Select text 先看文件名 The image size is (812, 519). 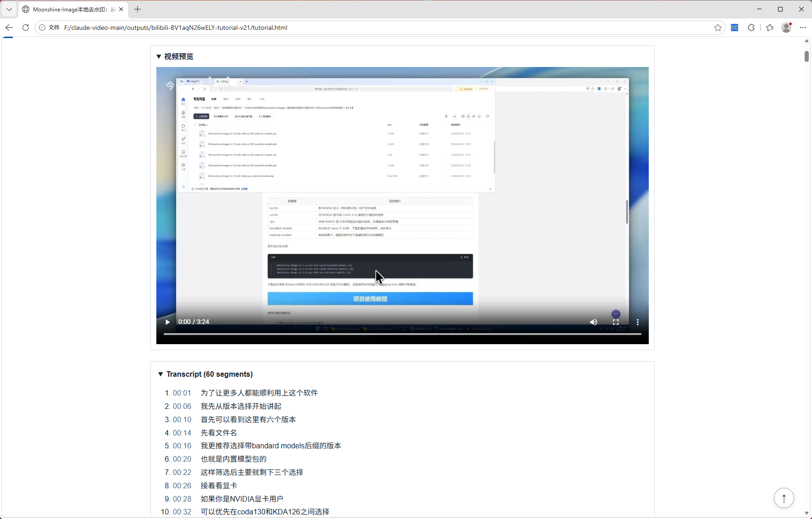point(219,433)
